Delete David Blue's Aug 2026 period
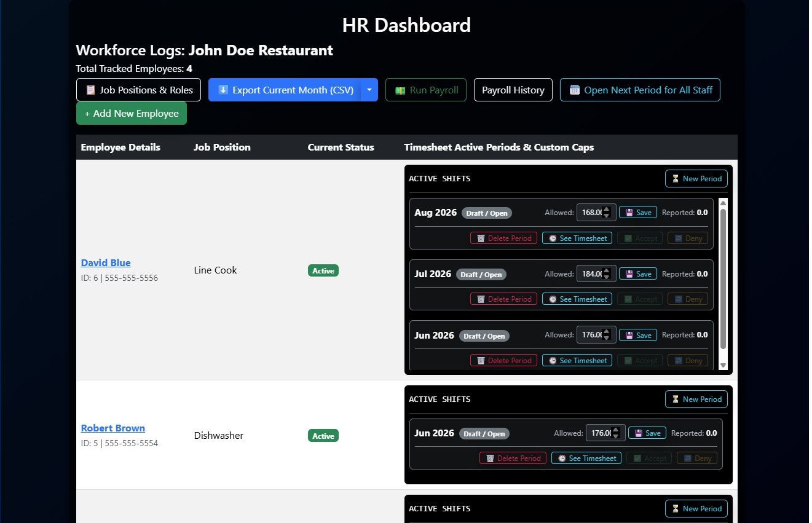812x523 pixels. tap(504, 238)
